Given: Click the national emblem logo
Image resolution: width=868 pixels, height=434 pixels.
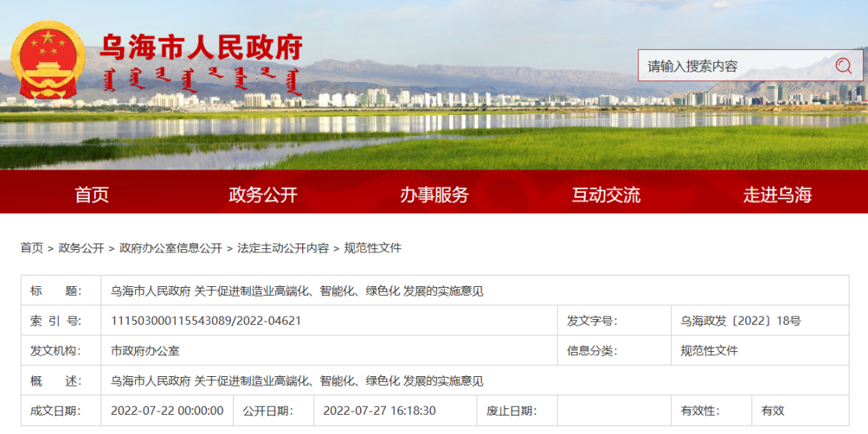Looking at the screenshot, I should tap(48, 61).
